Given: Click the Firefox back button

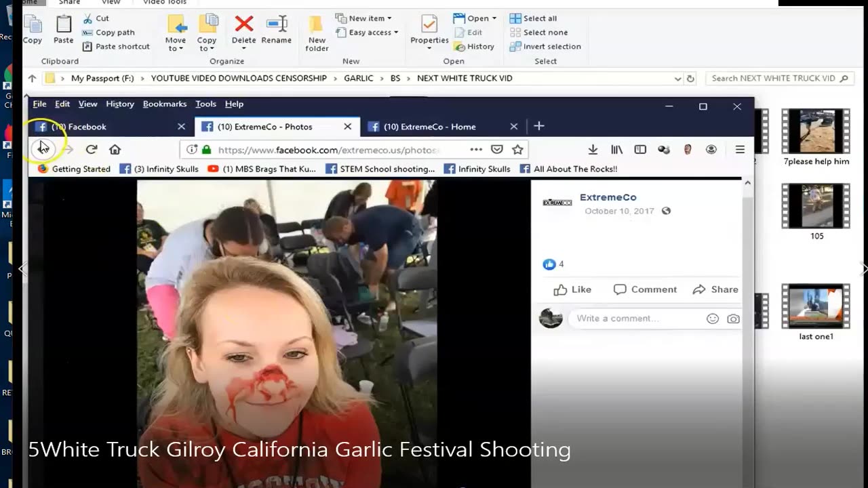Looking at the screenshot, I should [x=43, y=149].
